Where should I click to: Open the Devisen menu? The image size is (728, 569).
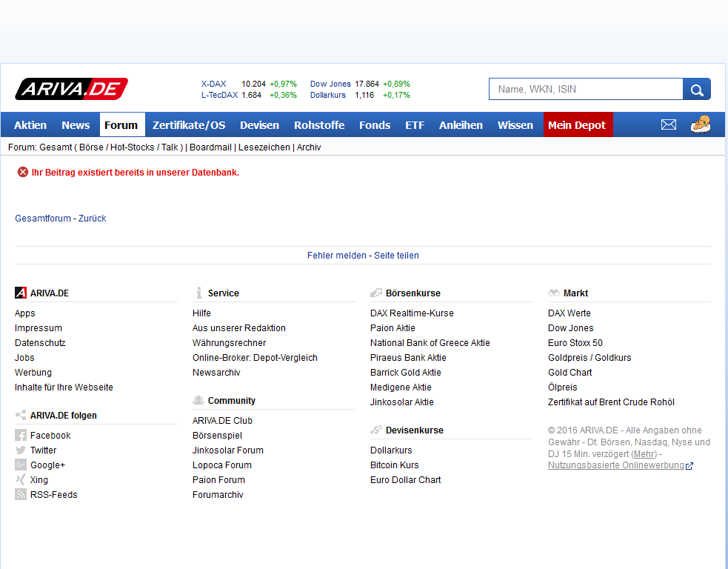(x=259, y=125)
